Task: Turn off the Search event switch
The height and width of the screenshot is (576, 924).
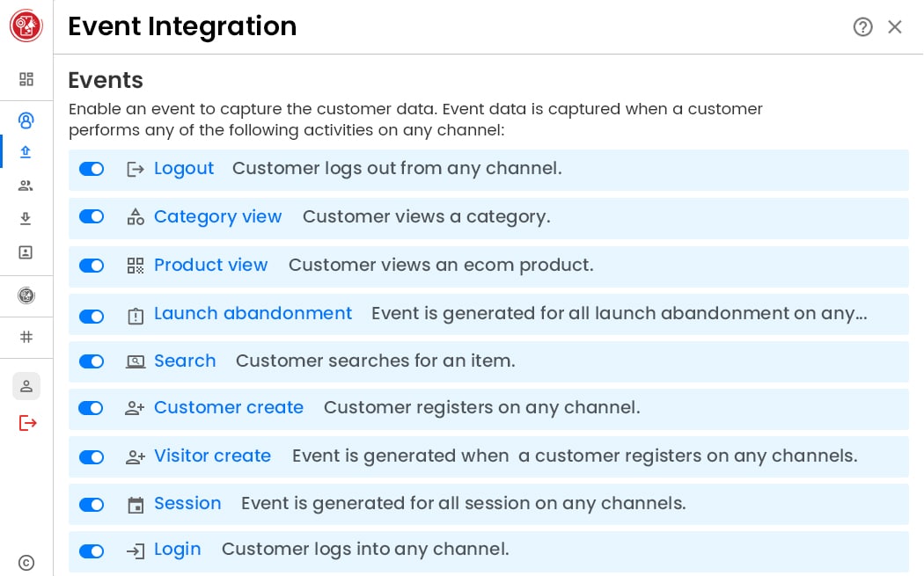Action: 92,361
